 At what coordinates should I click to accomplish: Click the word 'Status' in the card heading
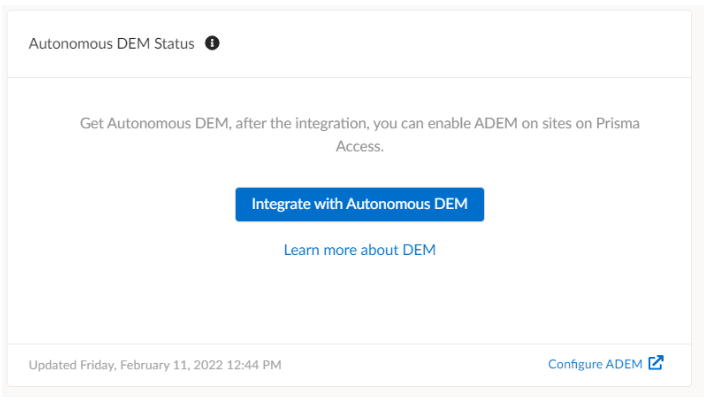(174, 44)
